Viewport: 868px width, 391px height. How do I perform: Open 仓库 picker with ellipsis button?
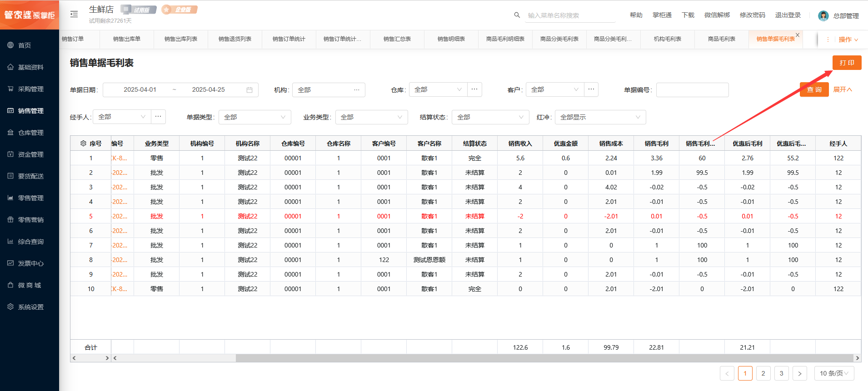pos(474,89)
